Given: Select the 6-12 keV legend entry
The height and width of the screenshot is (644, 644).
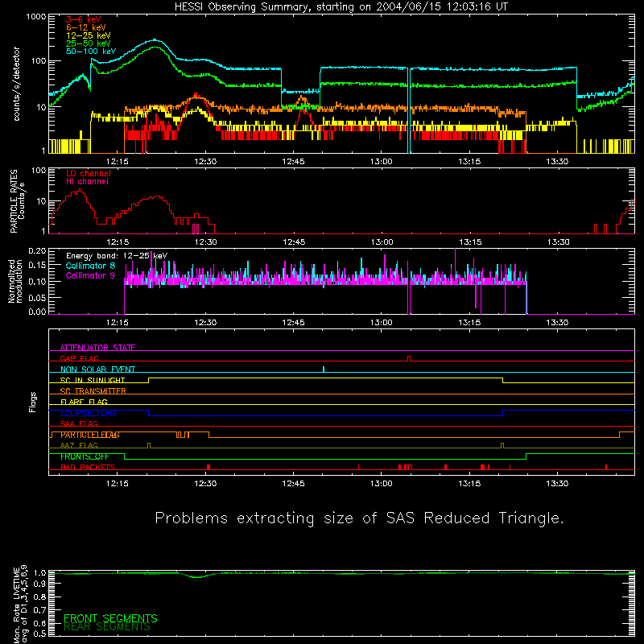Looking at the screenshot, I should [86, 27].
